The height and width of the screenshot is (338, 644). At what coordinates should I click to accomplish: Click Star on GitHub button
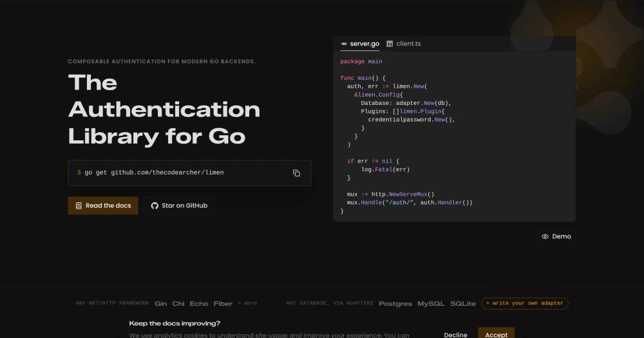(x=180, y=205)
